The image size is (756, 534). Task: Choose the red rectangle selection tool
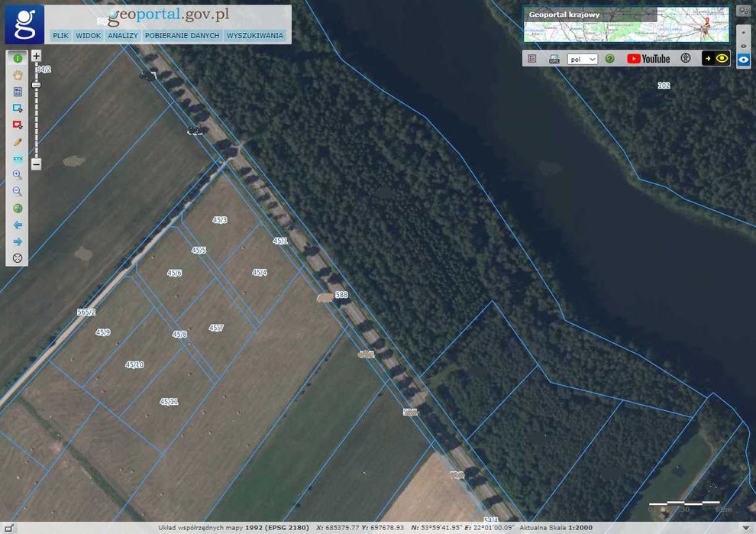click(18, 125)
